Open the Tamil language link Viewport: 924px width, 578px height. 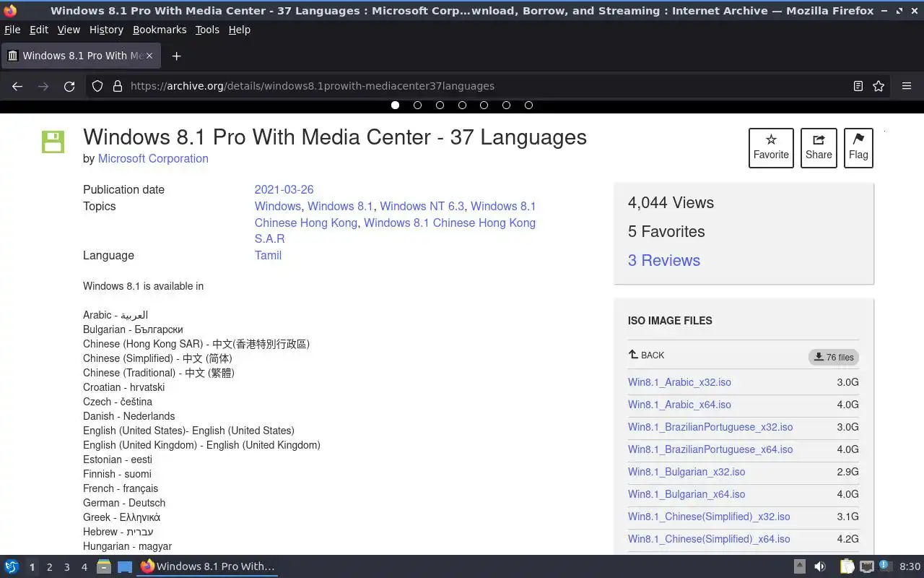click(268, 255)
